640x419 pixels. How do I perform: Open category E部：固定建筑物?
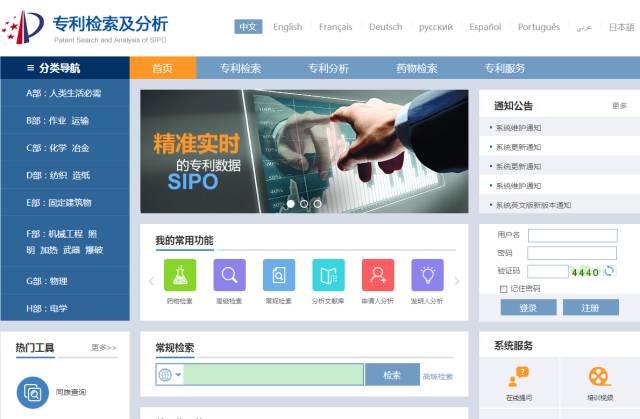(65, 202)
